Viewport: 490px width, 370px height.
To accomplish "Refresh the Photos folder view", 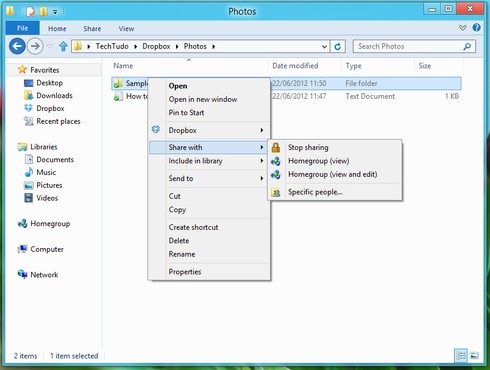I will (338, 46).
